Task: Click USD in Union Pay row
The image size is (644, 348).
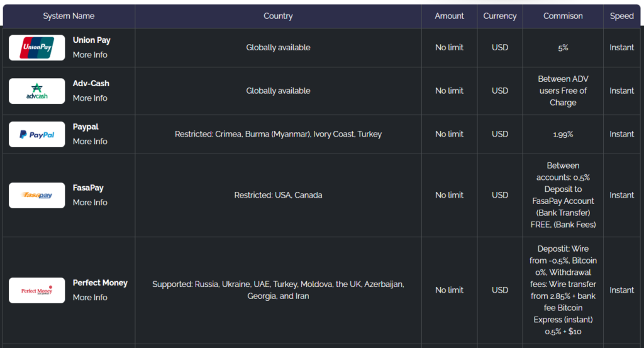Action: click(x=500, y=48)
